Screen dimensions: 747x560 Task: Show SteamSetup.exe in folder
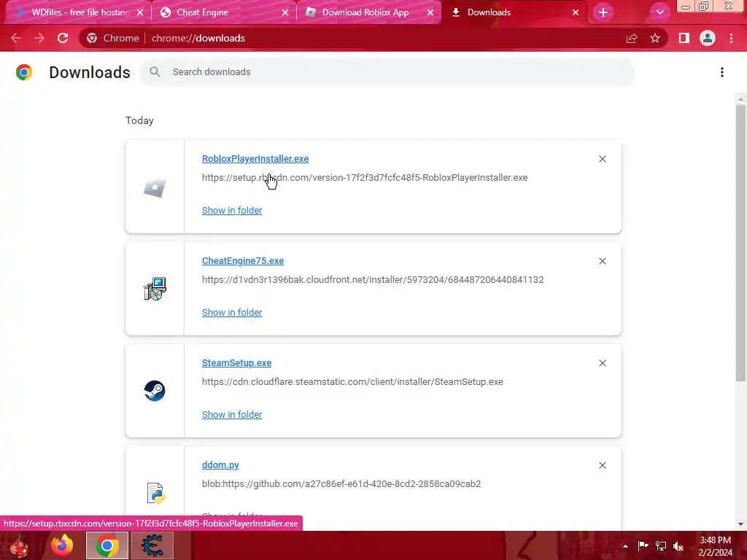click(x=232, y=415)
